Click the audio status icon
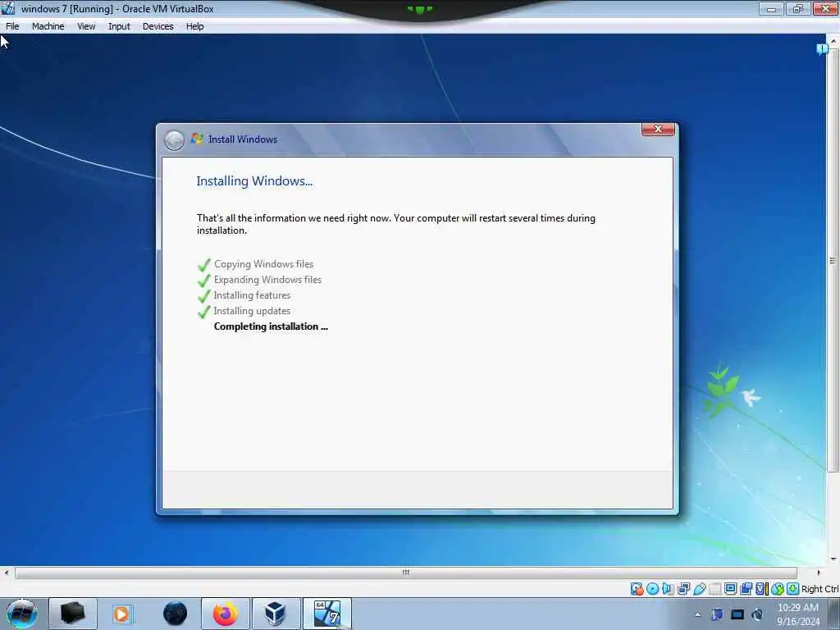 668,589
